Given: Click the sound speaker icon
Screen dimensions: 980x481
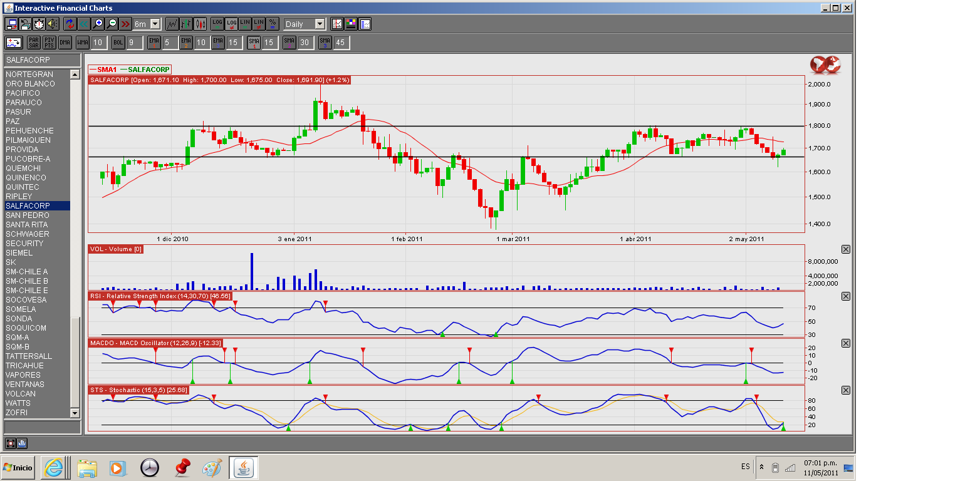Looking at the screenshot, I should (x=52, y=24).
